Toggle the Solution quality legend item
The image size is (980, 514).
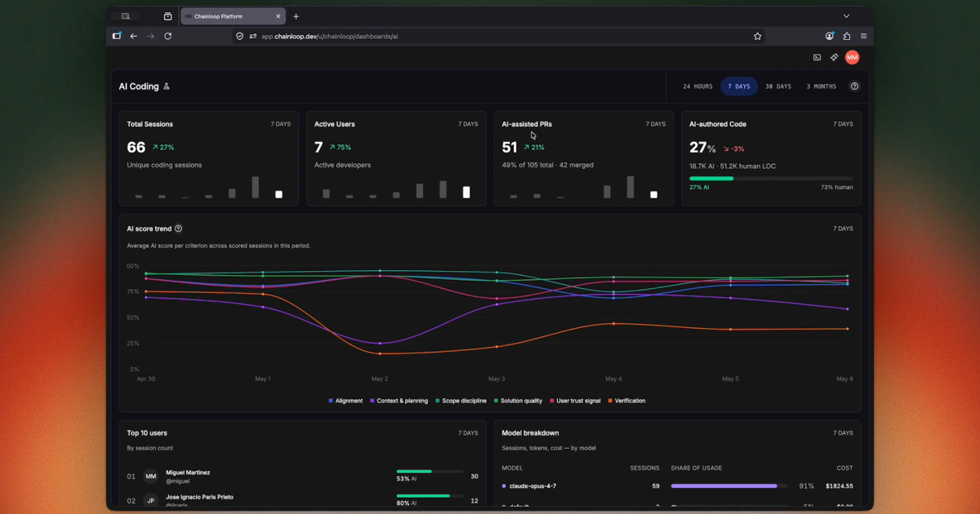coord(519,401)
